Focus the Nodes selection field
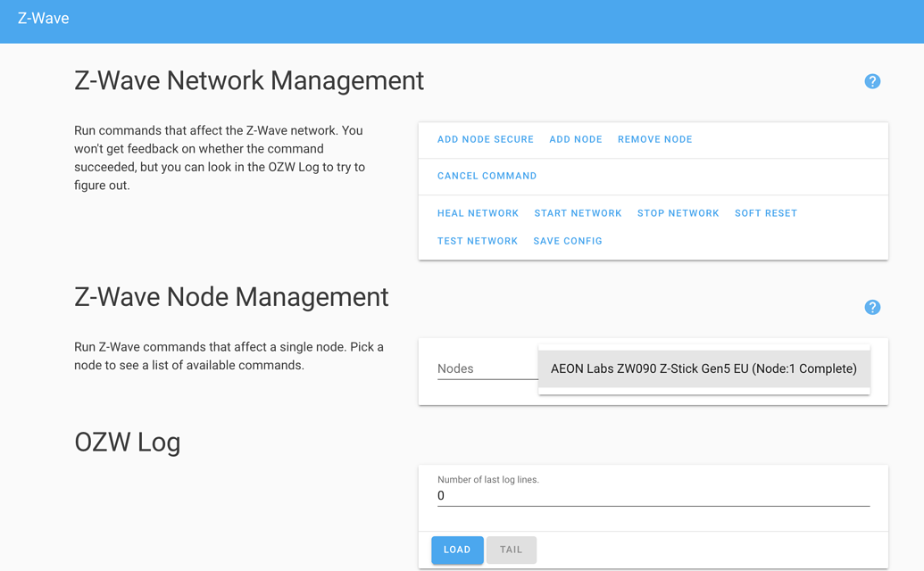The height and width of the screenshot is (571, 924). click(487, 368)
